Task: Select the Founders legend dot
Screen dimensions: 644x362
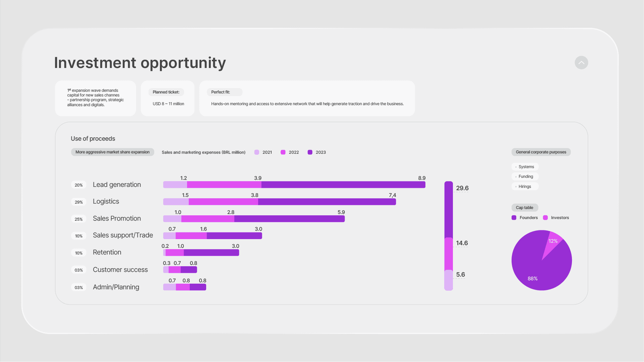Action: coord(514,218)
